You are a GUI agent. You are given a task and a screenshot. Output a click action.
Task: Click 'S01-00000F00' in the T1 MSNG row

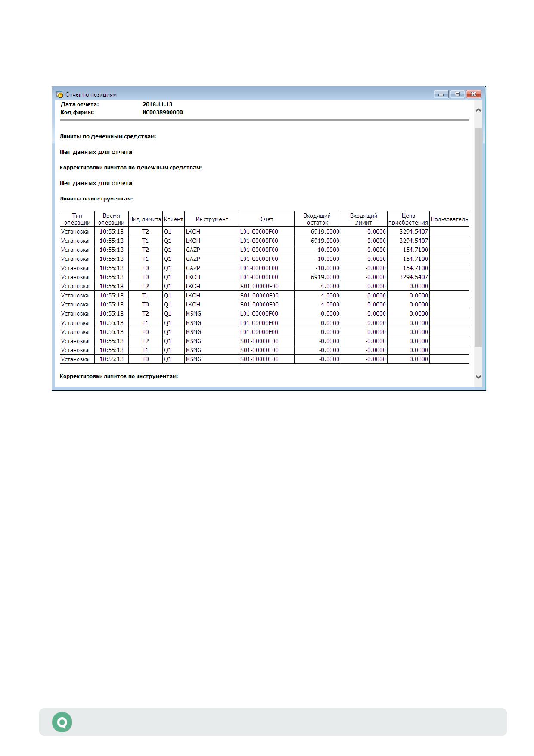pos(259,350)
